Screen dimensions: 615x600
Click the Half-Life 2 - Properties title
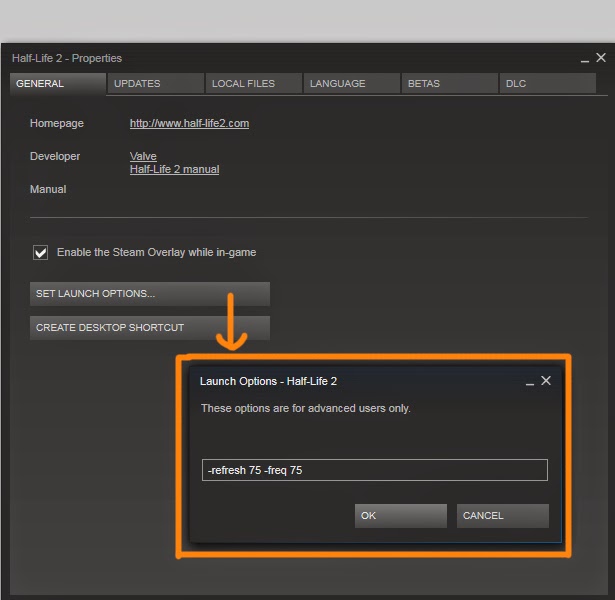(67, 58)
